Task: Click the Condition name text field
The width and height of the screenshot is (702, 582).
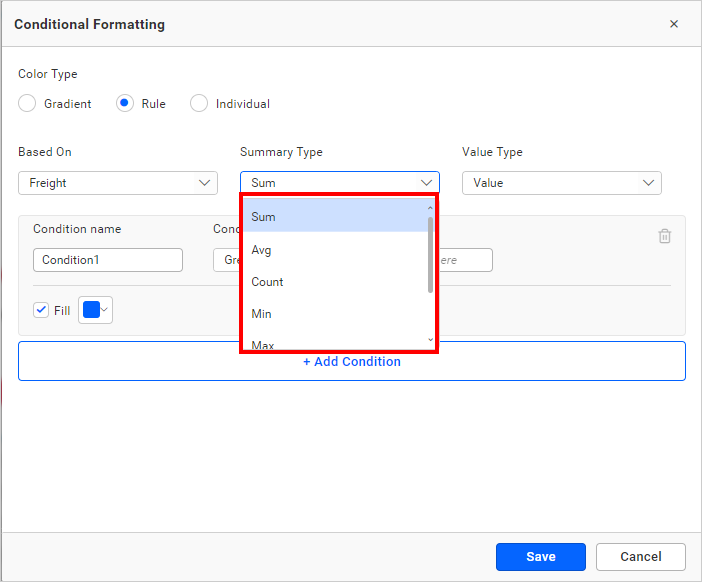Action: tap(108, 260)
